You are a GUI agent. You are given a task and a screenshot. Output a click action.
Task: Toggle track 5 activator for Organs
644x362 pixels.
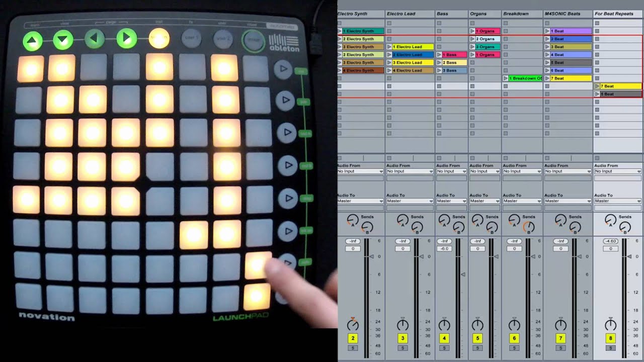click(477, 338)
